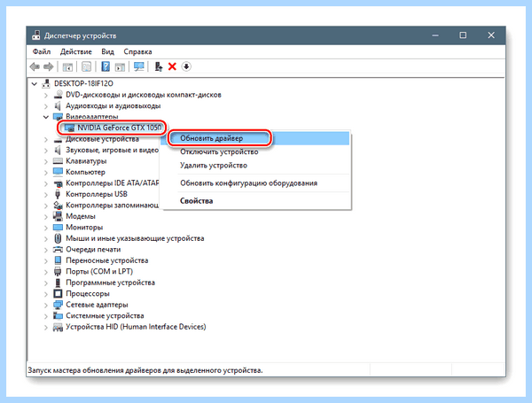Expand the Сетевые адаптеры category
This screenshot has height=403, width=532.
pos(46,305)
